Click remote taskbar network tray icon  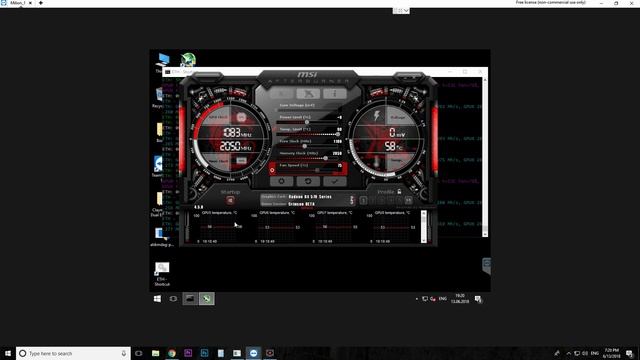[425, 299]
